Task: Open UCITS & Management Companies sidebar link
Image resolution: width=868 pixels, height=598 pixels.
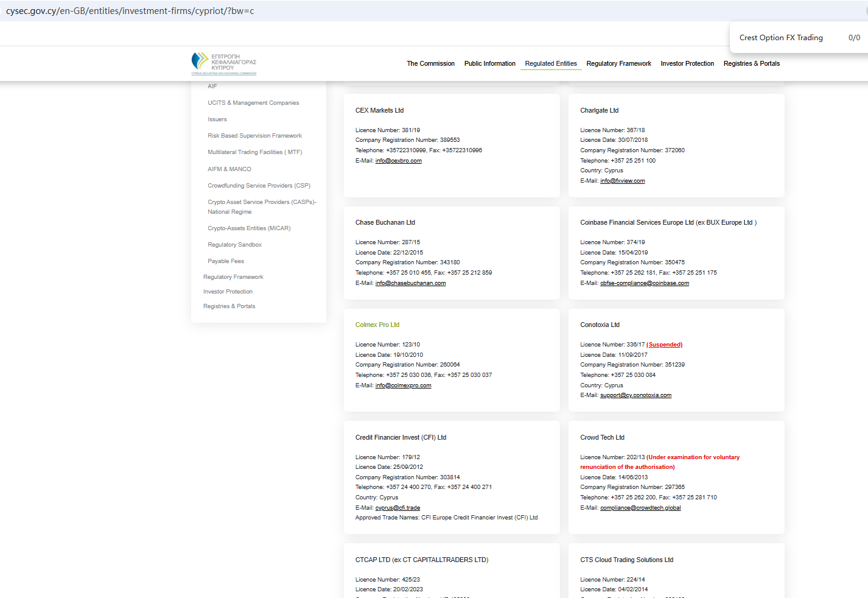Action: 253,103
